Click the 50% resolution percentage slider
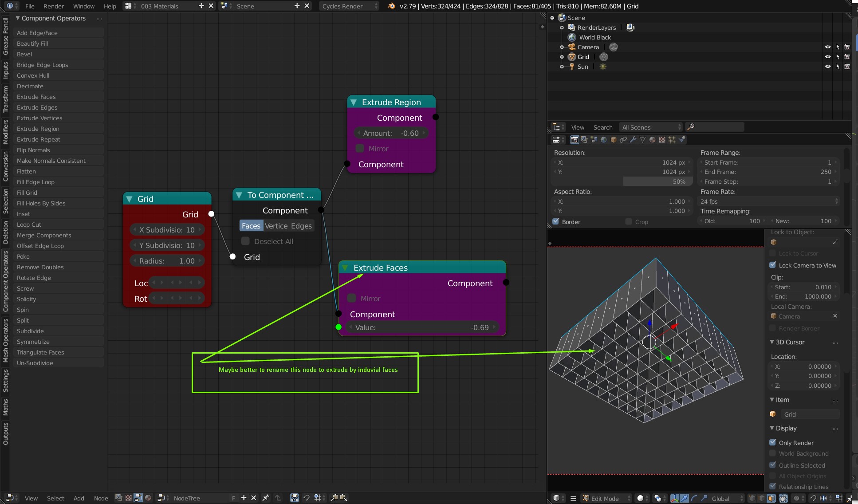The image size is (858, 504). point(657,181)
